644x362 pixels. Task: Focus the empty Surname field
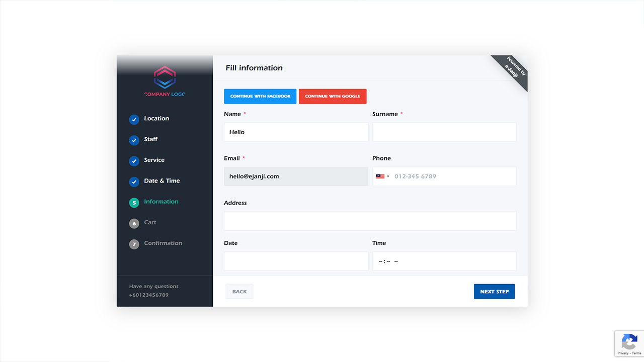pos(444,132)
